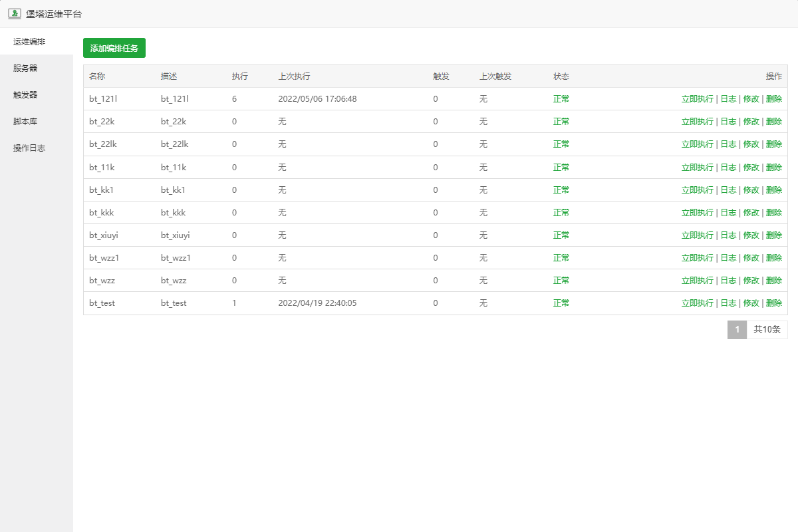Open 日志 for the bt_test task
798x532 pixels.
(728, 303)
